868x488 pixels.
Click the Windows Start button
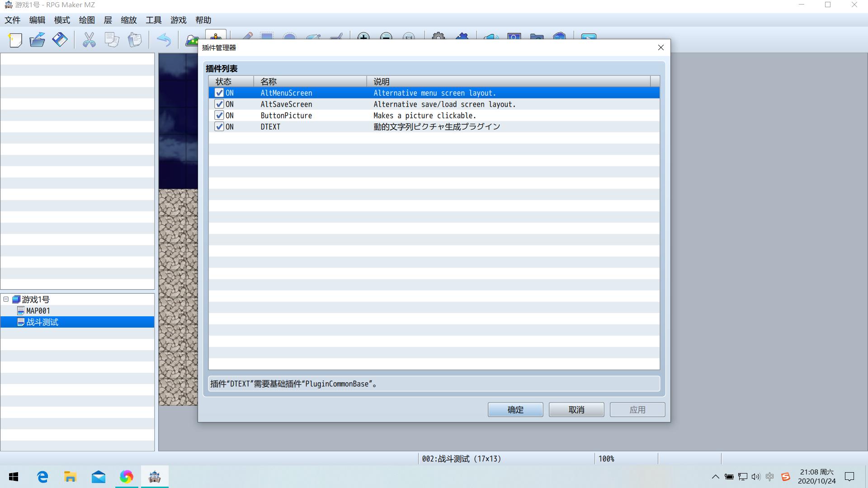(x=14, y=477)
